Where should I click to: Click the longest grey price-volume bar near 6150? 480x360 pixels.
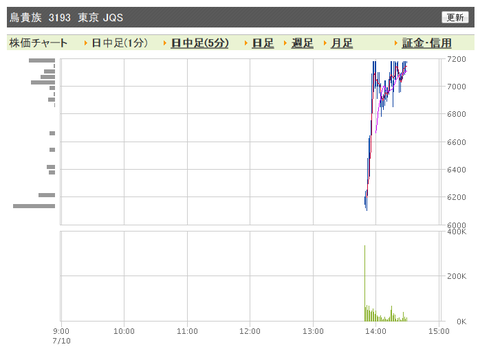(x=34, y=206)
